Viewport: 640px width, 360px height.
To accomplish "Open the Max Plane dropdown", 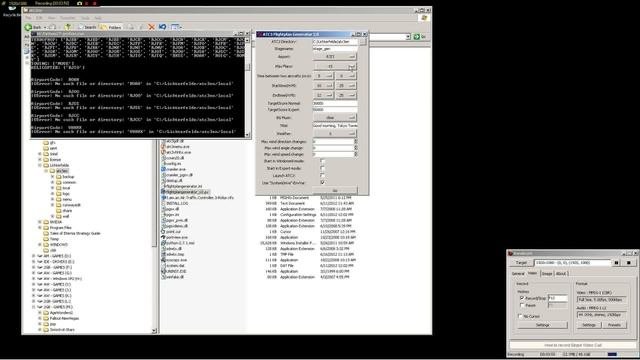I will click(334, 66).
